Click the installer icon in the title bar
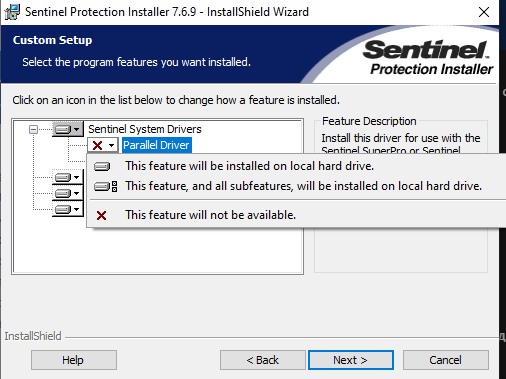 [12, 12]
